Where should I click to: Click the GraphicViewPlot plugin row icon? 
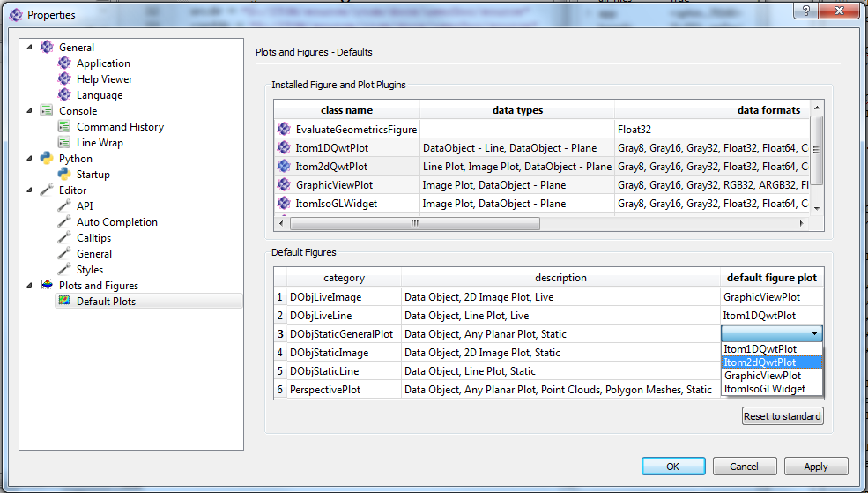284,185
